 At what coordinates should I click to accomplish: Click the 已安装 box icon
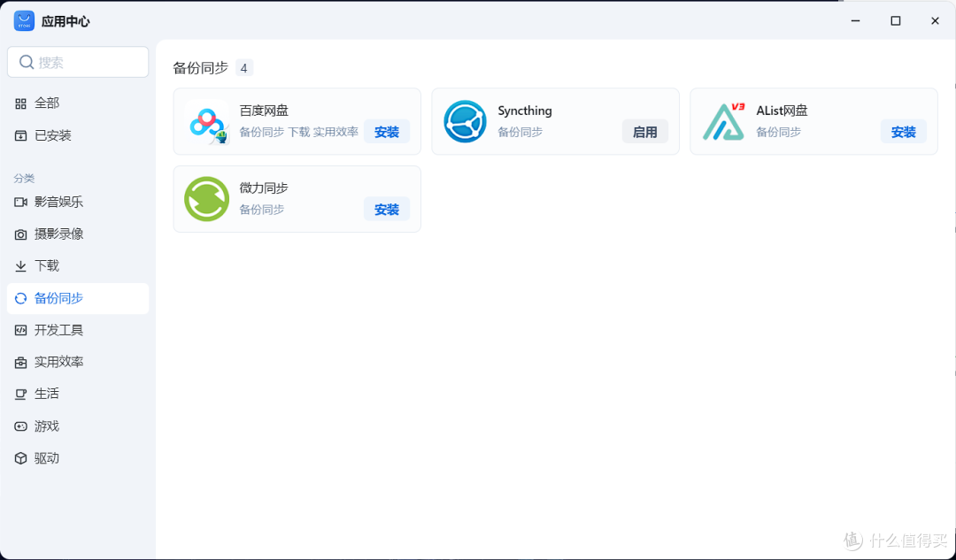click(x=20, y=135)
